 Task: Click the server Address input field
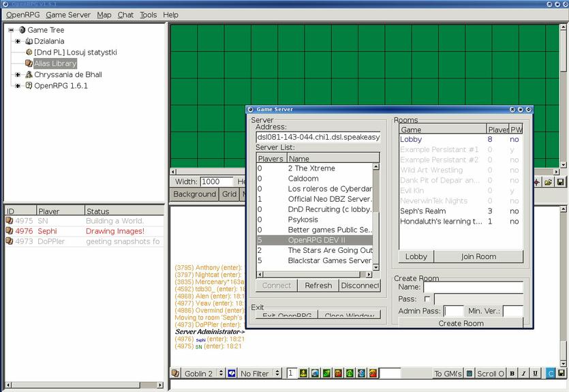coord(318,137)
